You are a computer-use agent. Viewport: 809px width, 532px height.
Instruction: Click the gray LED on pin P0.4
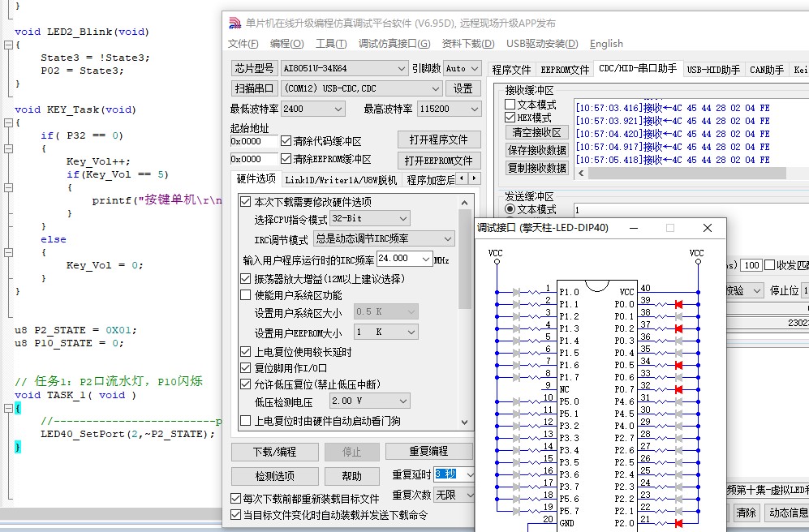click(x=678, y=353)
